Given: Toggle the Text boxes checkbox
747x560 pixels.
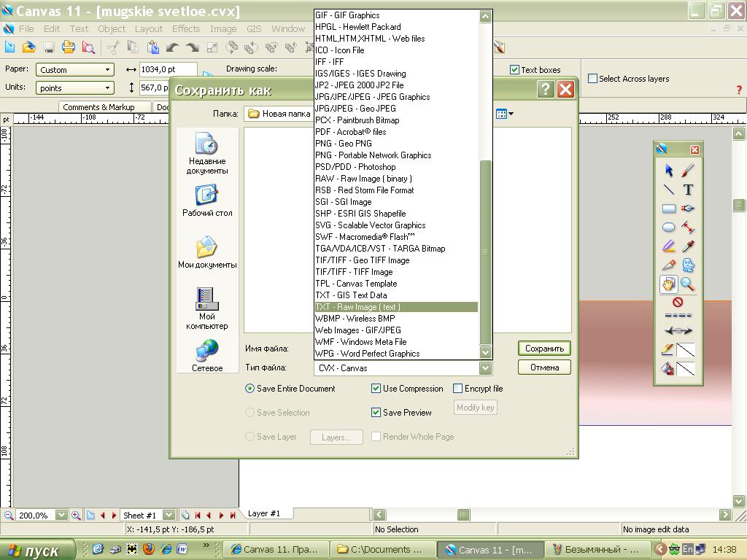Looking at the screenshot, I should pos(514,69).
